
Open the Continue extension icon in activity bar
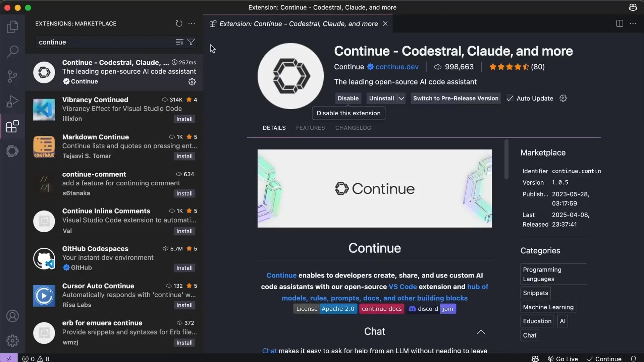12,151
